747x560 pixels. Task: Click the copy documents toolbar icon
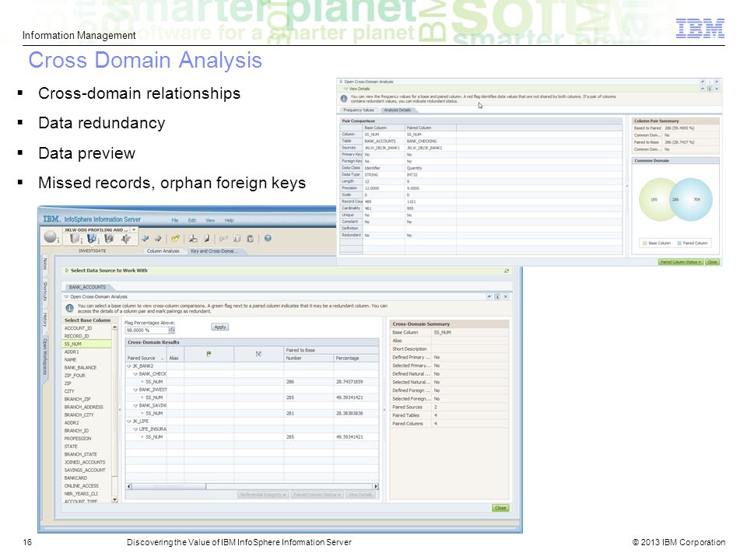237,239
